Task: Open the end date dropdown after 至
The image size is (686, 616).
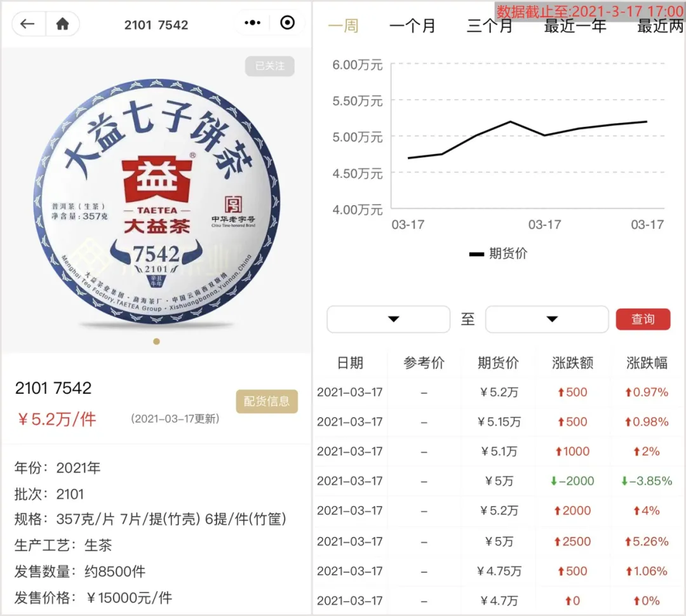Action: (x=547, y=319)
